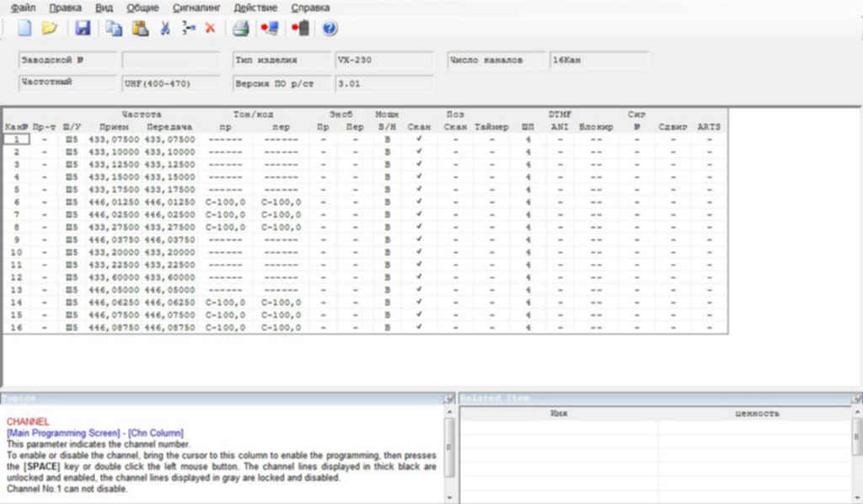Image resolution: width=863 pixels, height=504 pixels.
Task: Save using the floppy disk icon
Action: point(83,28)
